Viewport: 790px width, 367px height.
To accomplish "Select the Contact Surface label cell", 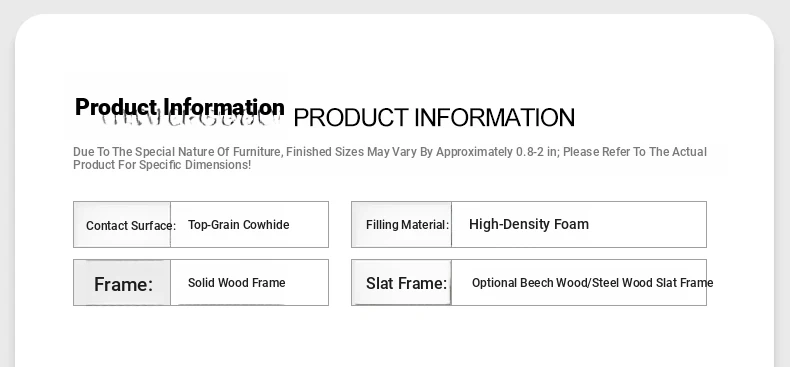I will pos(122,224).
